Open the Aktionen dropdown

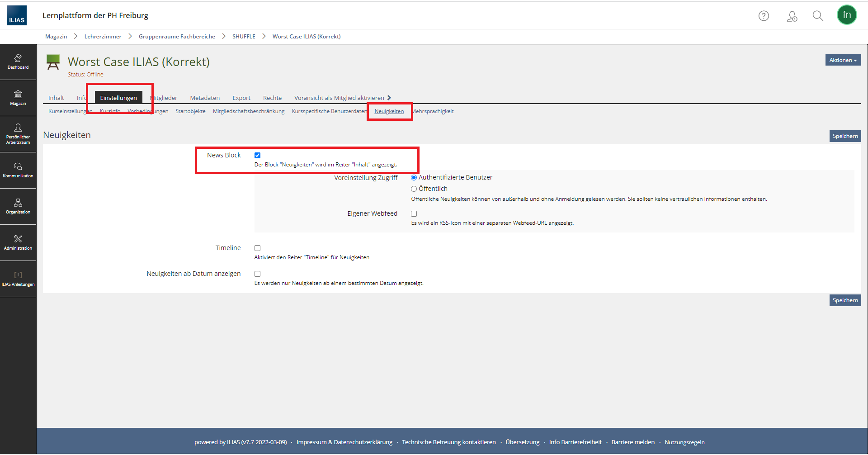coord(843,60)
